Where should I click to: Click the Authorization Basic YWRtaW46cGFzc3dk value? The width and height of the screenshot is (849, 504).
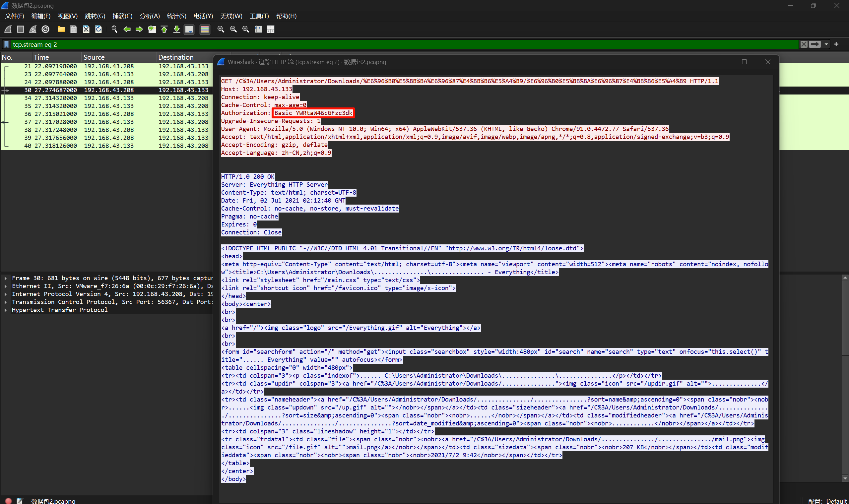coord(313,113)
